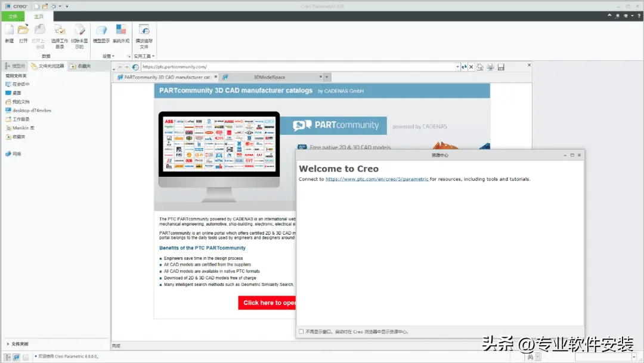Open a file using the ribbon Open icon

pos(23,30)
